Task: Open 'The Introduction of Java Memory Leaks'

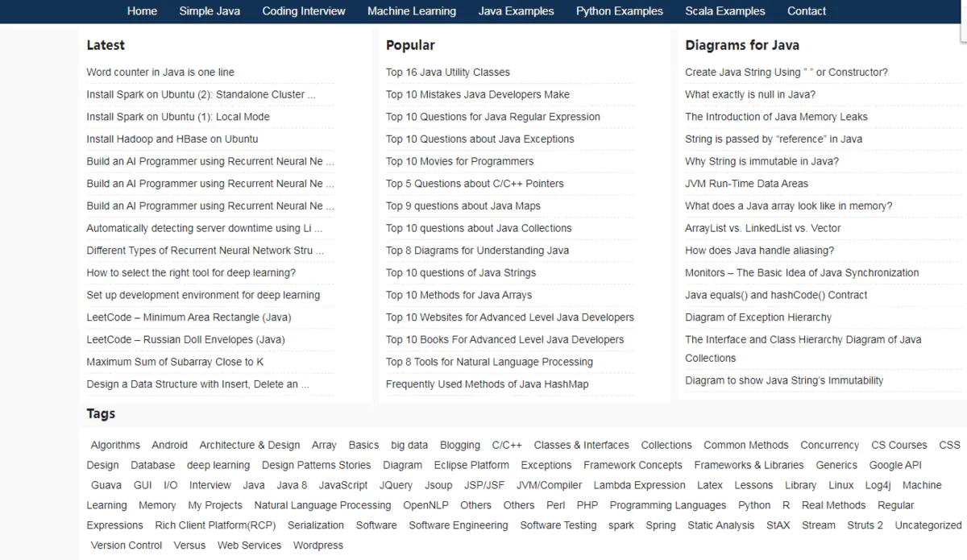Action: 776,117
